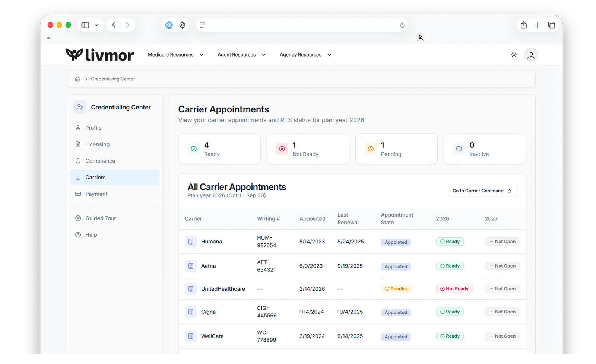596x364 pixels.
Task: Click the browser forward arrow
Action: (x=127, y=25)
